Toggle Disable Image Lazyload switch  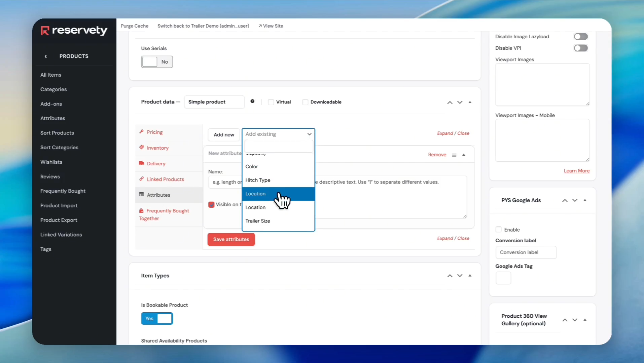(x=581, y=37)
